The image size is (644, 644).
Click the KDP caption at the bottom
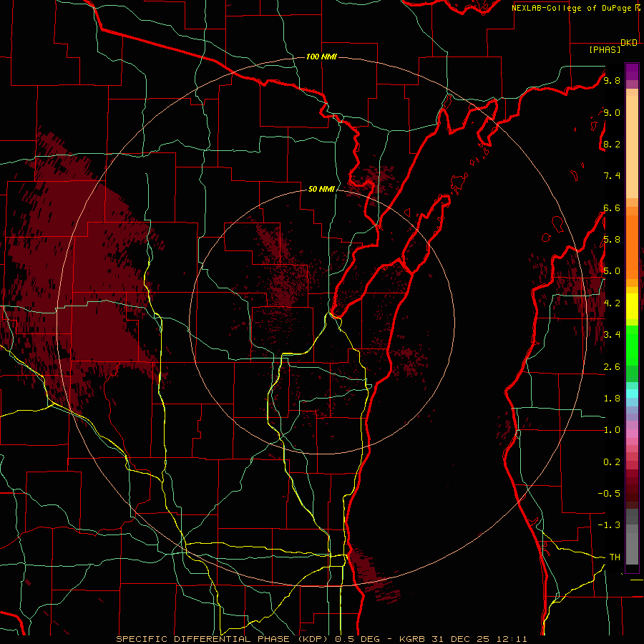coord(321,639)
